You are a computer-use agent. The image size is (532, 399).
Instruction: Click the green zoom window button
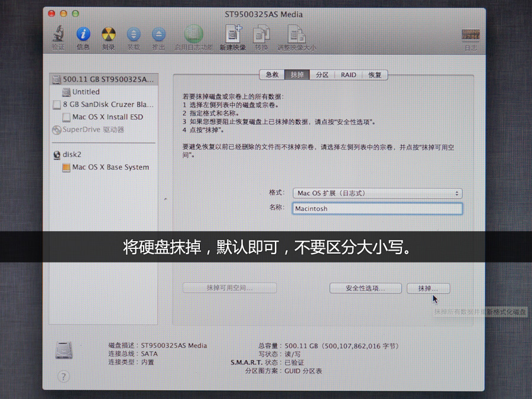pyautogui.click(x=76, y=14)
